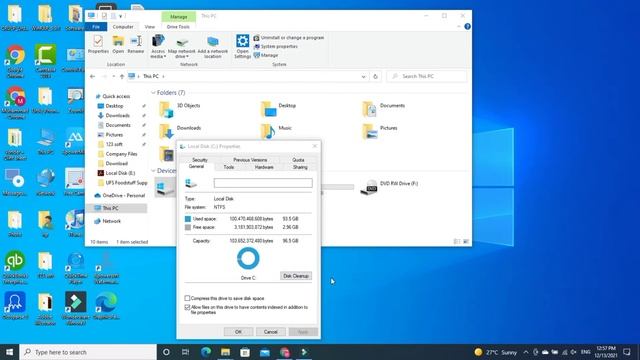Collapse the Folders (7) section
640x360 pixels.
(x=153, y=93)
